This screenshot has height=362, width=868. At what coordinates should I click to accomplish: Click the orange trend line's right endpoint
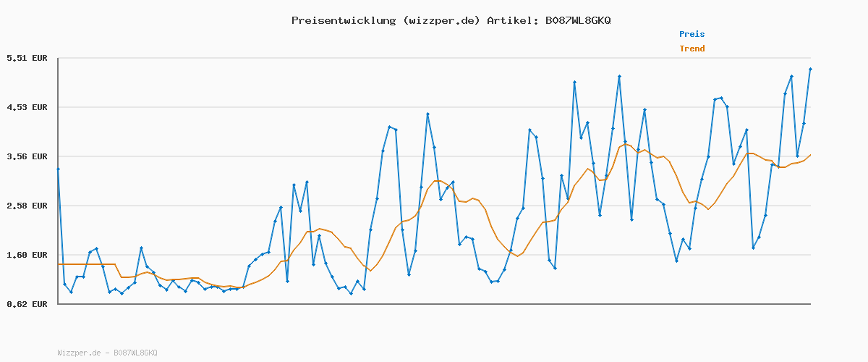pos(810,155)
